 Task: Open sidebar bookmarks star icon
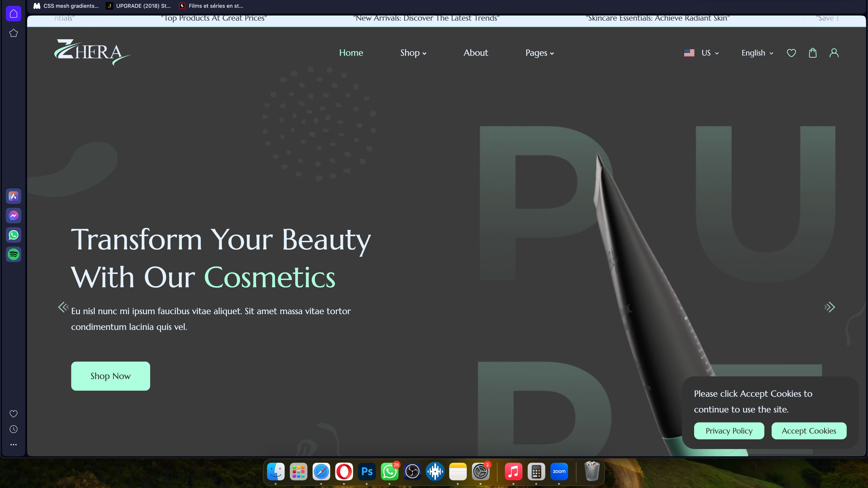tap(14, 33)
